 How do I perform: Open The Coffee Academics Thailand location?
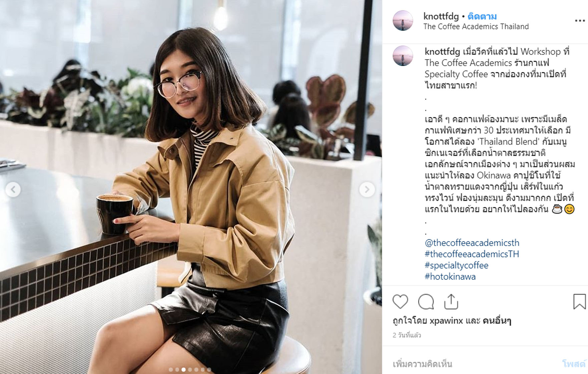click(476, 27)
